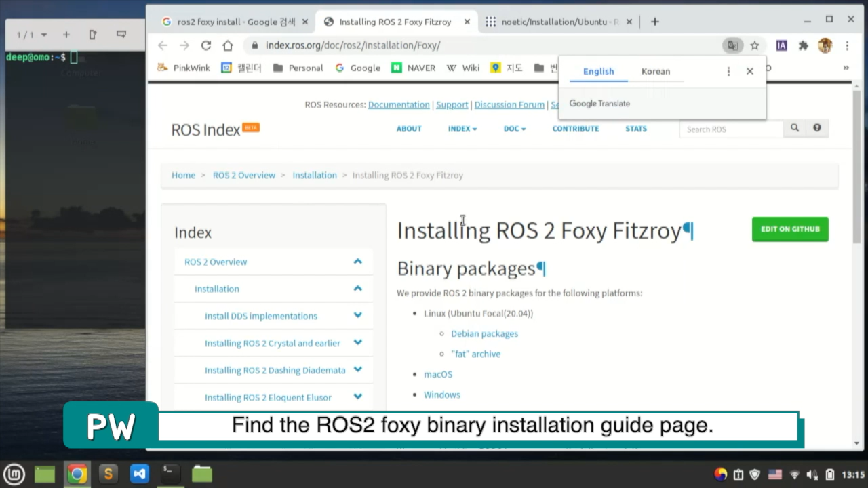Click the browser forward arrow
The image size is (868, 488).
[184, 45]
